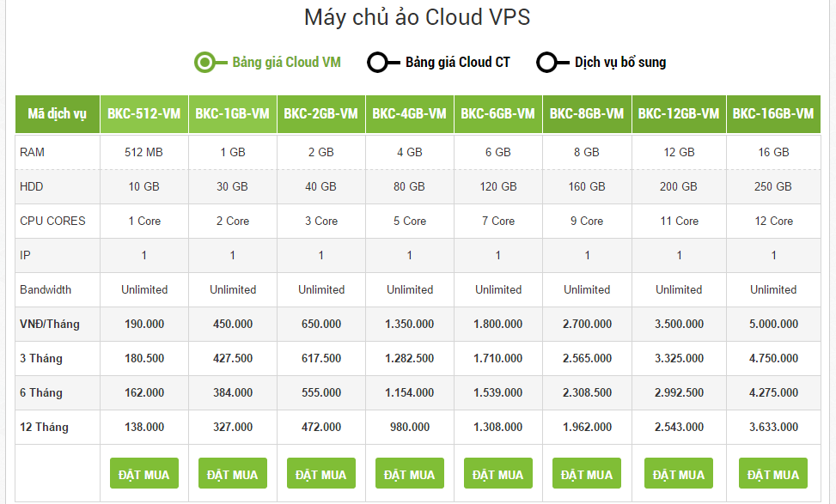The image size is (836, 504).
Task: Select the Bảng giá Cloud VM radio option
Action: [x=268, y=63]
